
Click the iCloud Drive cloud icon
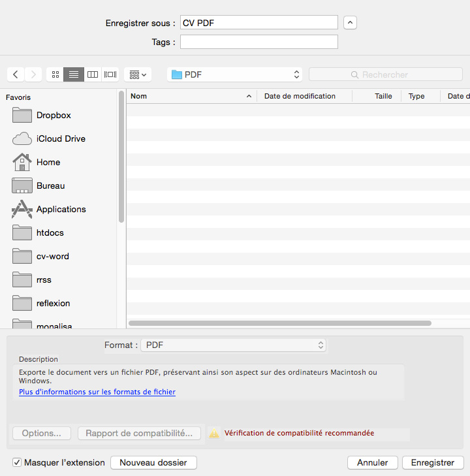point(22,138)
